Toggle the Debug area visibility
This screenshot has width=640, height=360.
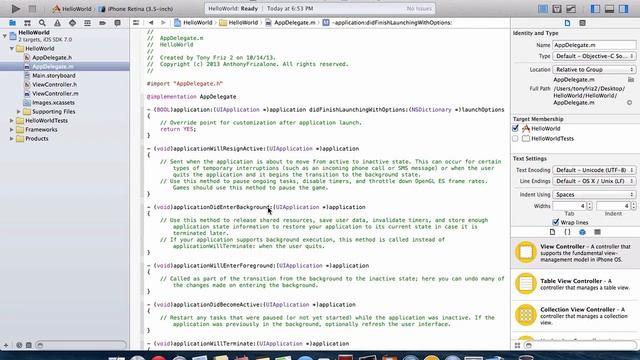[609, 9]
